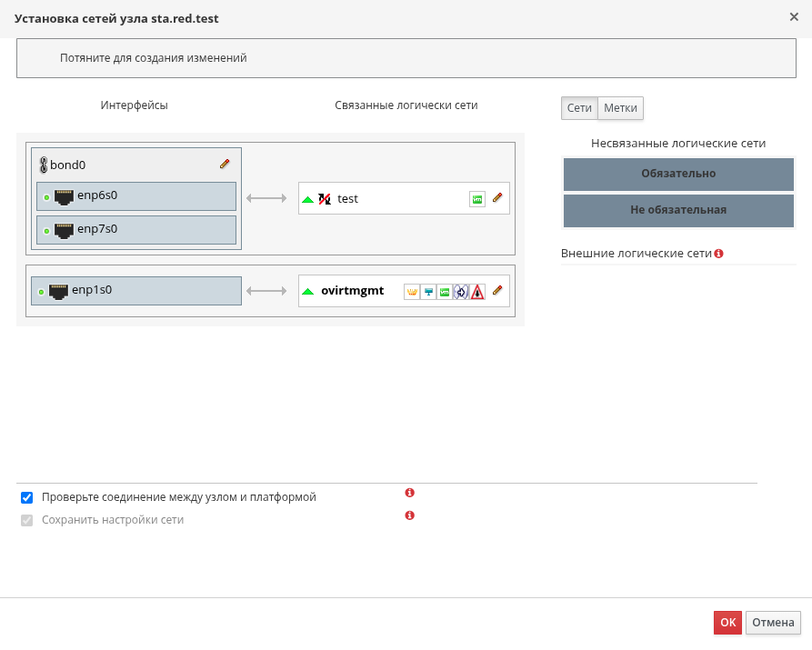The height and width of the screenshot is (650, 812).
Task: Click the display network monitor icon on ovirtmgmt
Action: point(428,292)
